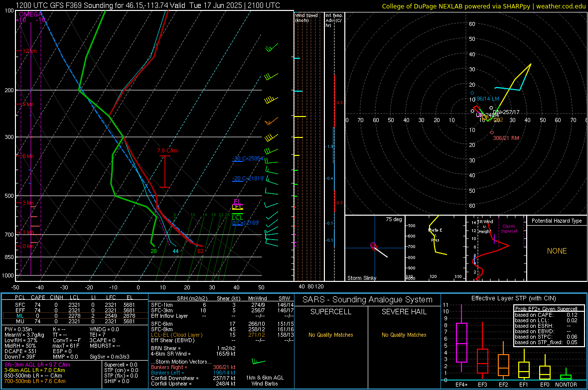
Task: Click the "Sfc-3km AGL LR = 9.7 C/km" line
Action: tap(37, 365)
